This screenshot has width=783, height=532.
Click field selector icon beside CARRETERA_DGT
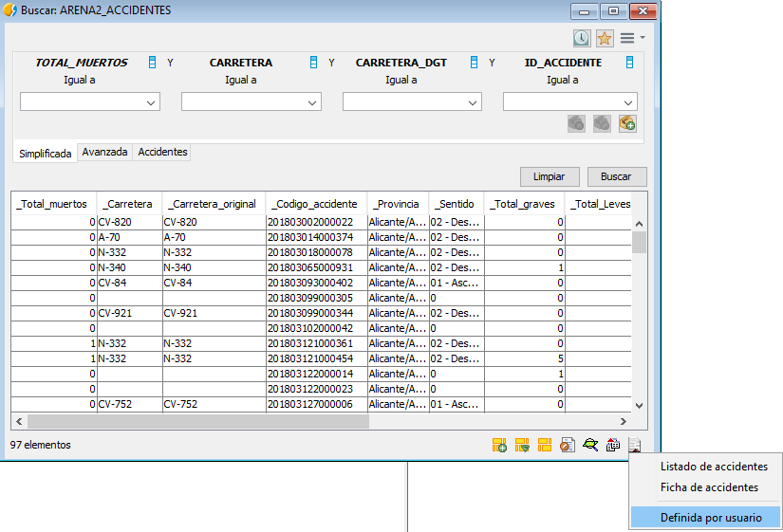(474, 63)
